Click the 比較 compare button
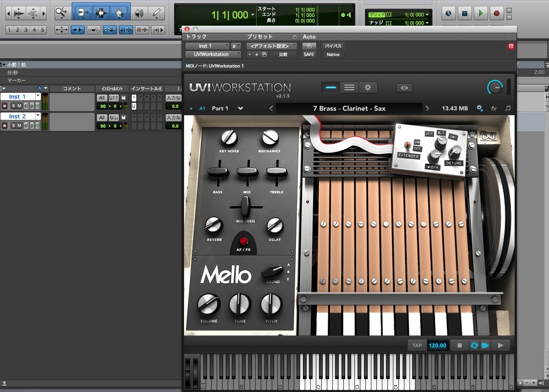 point(283,55)
